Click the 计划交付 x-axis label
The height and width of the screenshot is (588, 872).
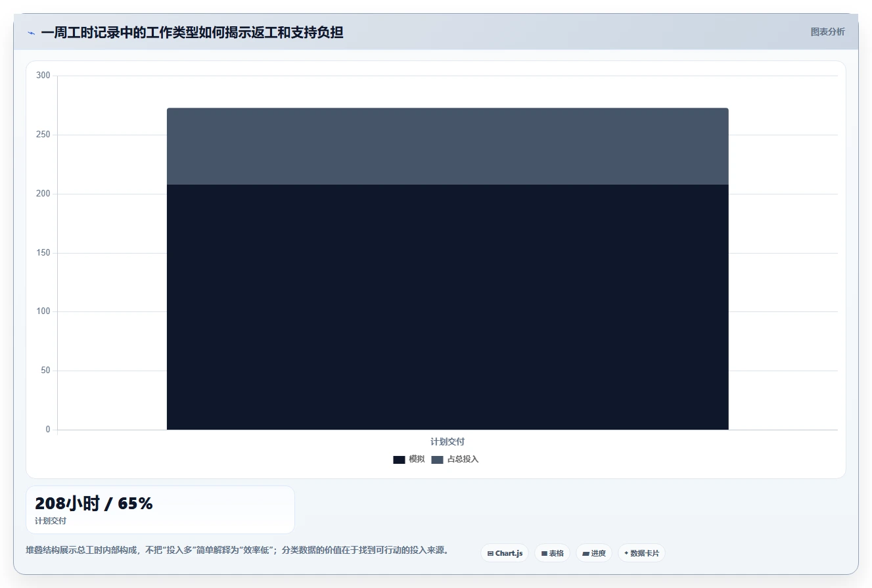pyautogui.click(x=447, y=441)
